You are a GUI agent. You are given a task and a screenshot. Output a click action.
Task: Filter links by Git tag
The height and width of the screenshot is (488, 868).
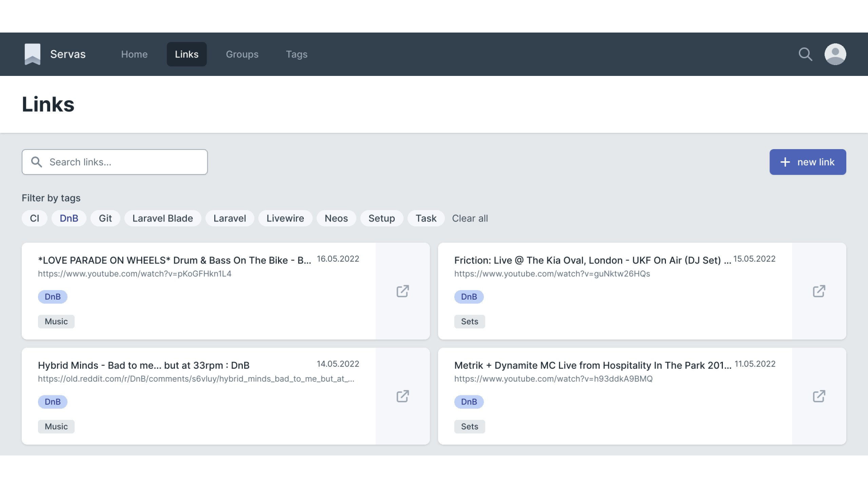[105, 218]
